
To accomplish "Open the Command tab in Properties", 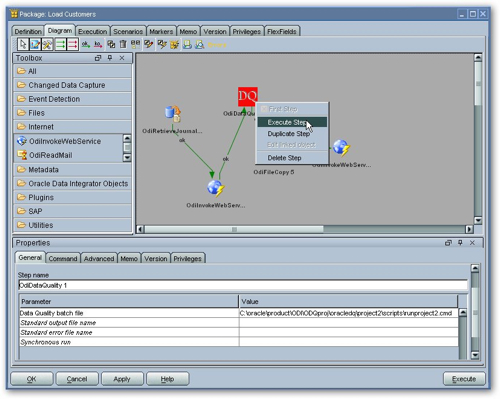I will pos(63,258).
